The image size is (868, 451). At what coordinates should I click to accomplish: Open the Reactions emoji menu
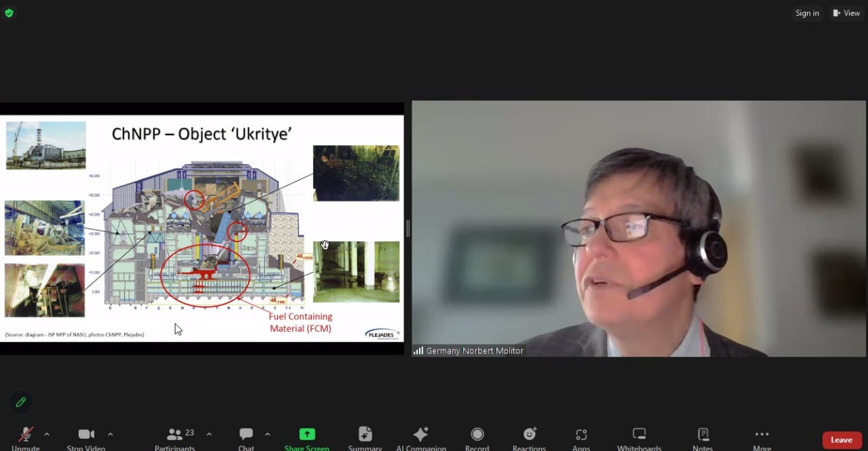(529, 435)
